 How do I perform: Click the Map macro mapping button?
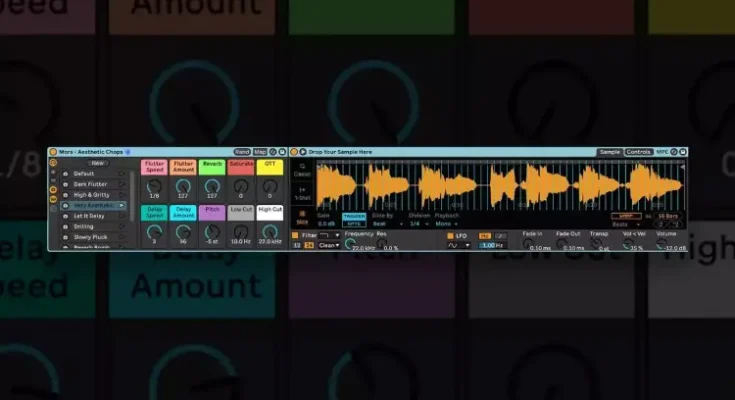tap(260, 152)
